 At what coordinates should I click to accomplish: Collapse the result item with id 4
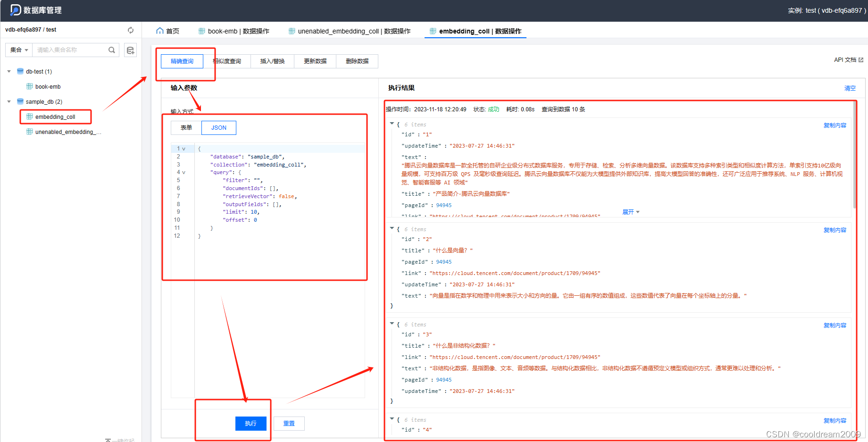click(392, 419)
